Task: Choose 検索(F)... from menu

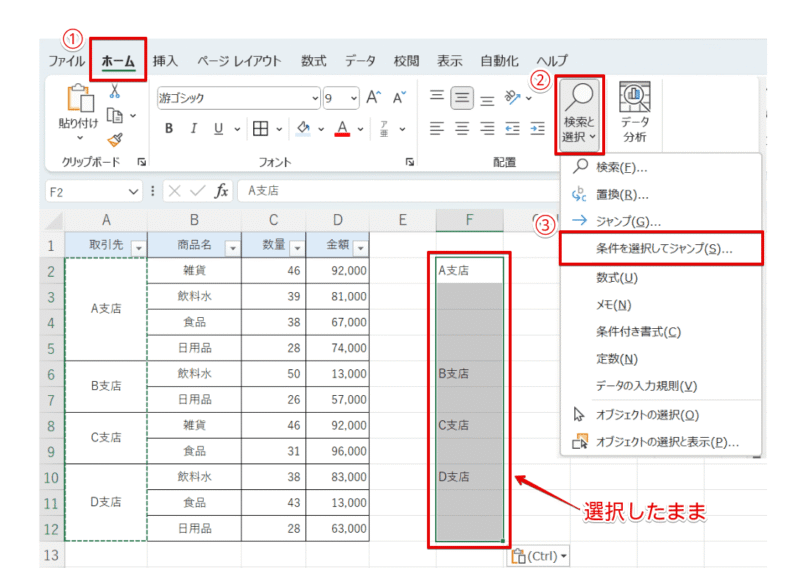Action: [x=661, y=167]
